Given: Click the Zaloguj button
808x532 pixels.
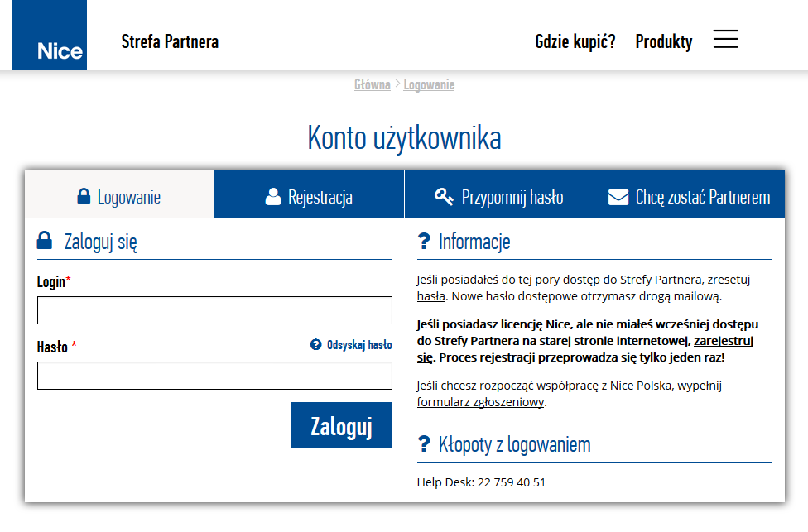Looking at the screenshot, I should (342, 425).
